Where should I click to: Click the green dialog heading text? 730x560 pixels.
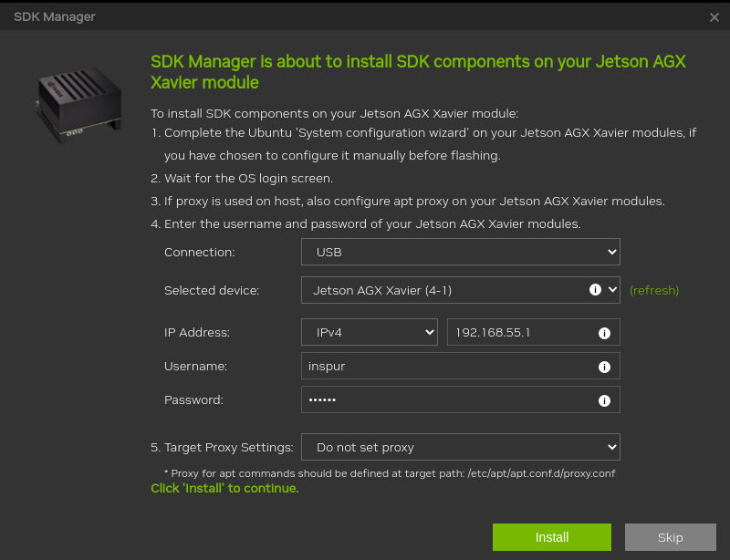[418, 72]
